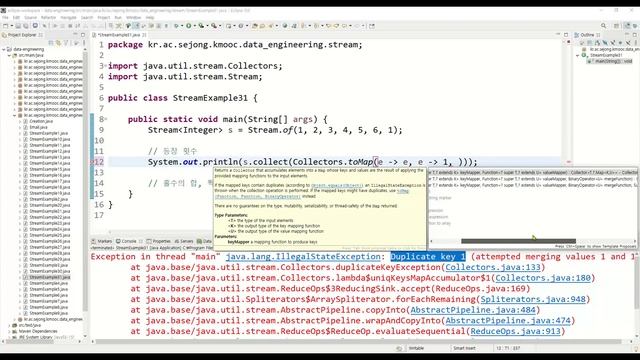Select StreamExample25.java in Project Explorer
Viewport: 640px width, 360px height.
49,236
